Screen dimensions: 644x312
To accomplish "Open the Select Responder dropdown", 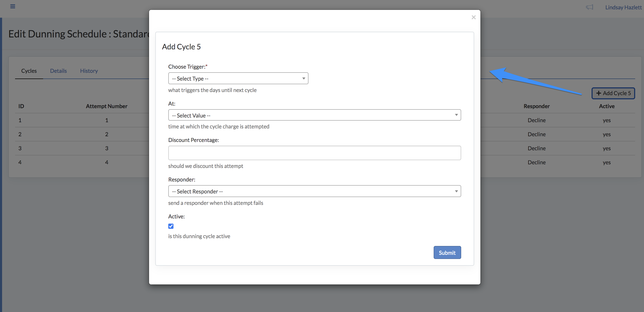I will [x=314, y=191].
